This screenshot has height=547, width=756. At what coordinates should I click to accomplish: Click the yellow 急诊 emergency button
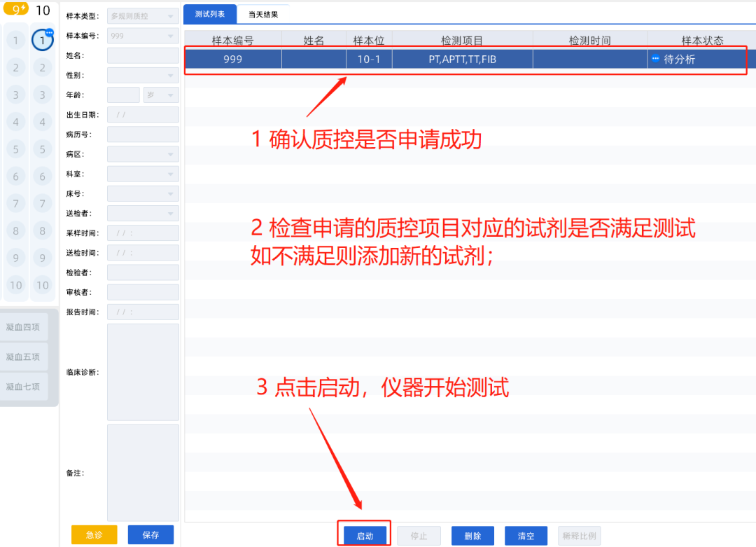(94, 535)
